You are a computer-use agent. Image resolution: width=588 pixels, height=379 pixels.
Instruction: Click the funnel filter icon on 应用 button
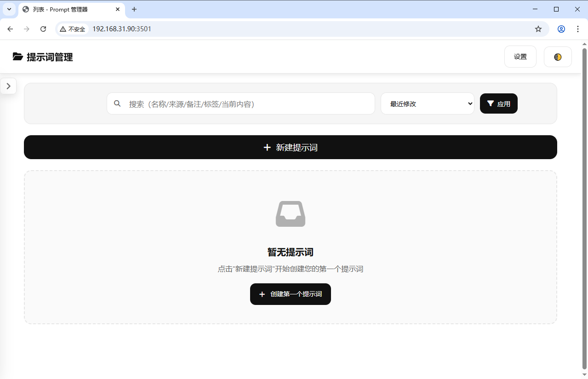click(x=490, y=103)
